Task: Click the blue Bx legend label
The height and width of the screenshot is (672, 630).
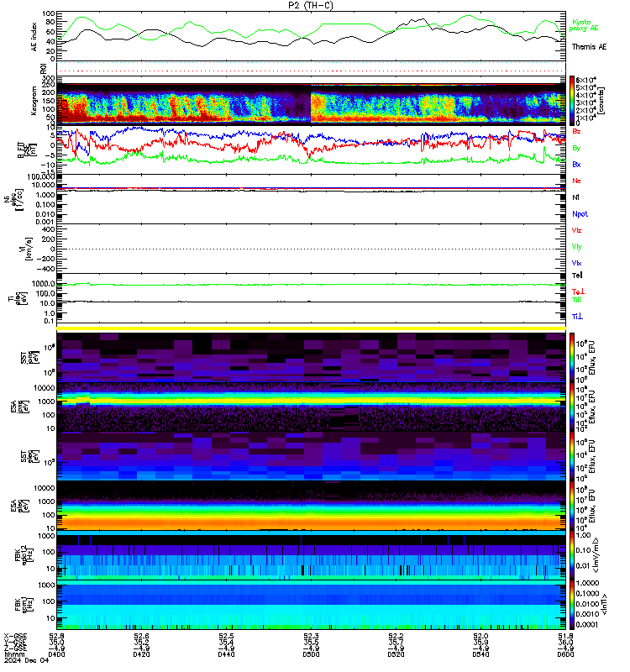Action: coord(576,164)
